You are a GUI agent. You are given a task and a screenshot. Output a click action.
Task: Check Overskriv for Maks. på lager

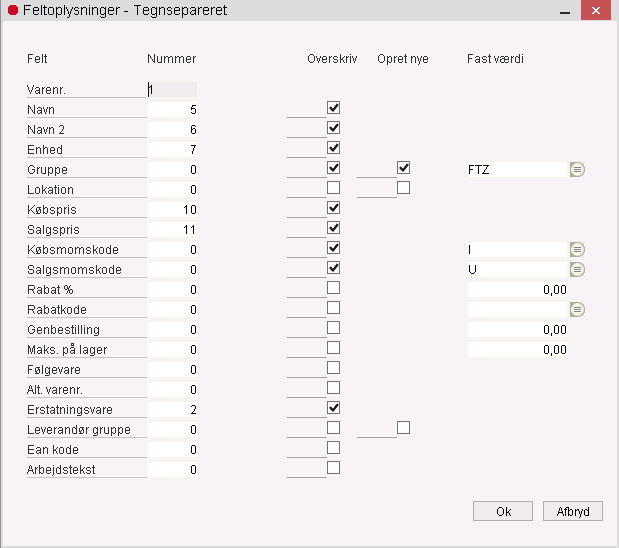click(x=334, y=348)
